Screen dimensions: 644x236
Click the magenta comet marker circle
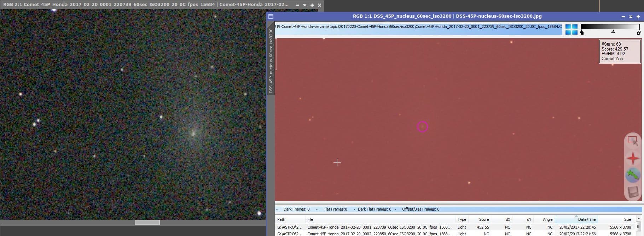pos(423,126)
